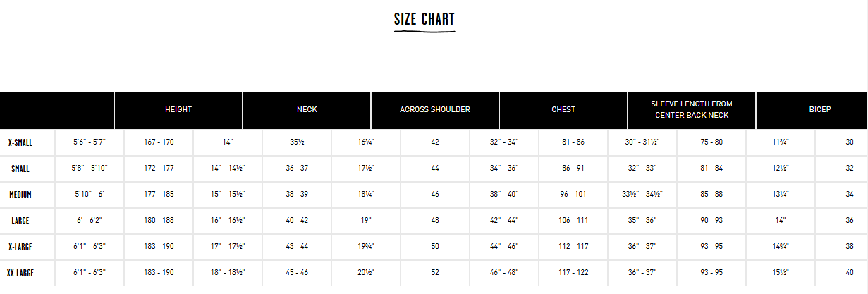Select the HEIGHT column header
Image resolution: width=868 pixels, height=294 pixels.
click(178, 110)
